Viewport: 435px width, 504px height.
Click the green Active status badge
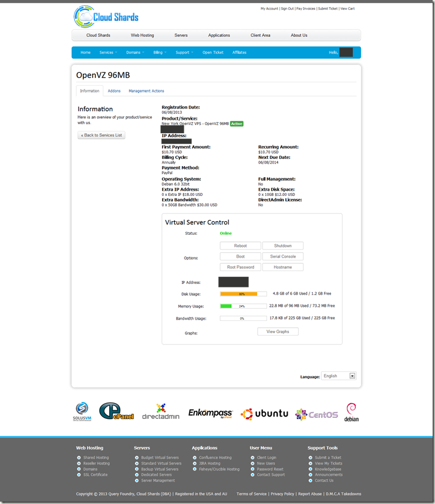(x=237, y=124)
